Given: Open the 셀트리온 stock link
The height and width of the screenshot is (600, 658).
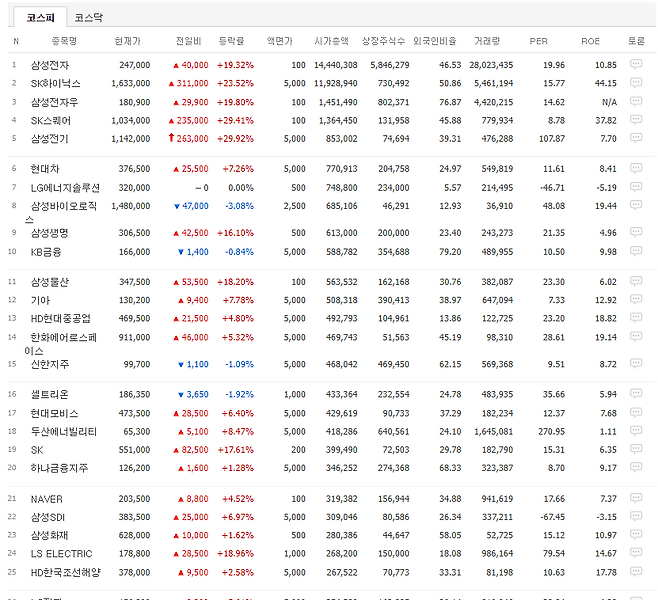Looking at the screenshot, I should pos(50,394).
